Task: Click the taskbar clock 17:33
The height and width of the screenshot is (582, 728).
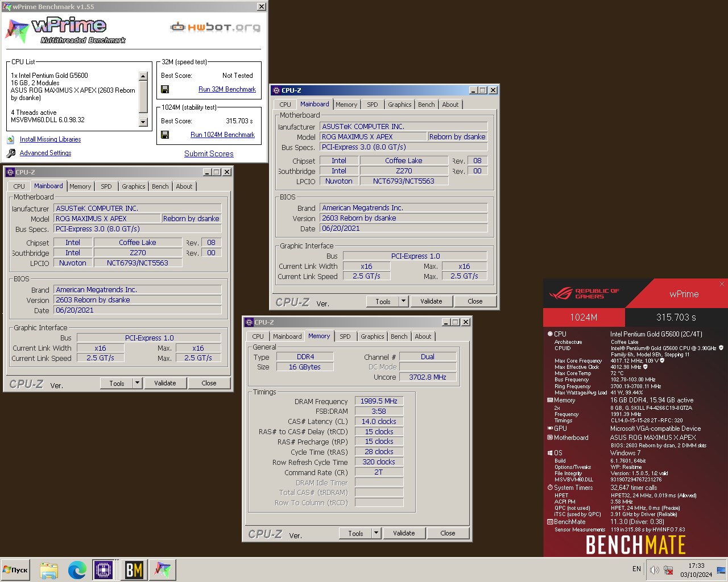Action: (696, 566)
